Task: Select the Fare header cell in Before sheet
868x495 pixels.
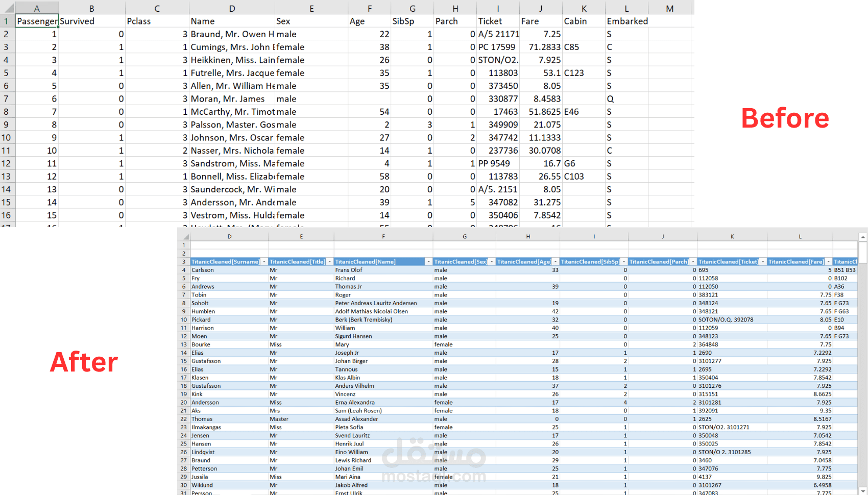Action: [x=541, y=21]
